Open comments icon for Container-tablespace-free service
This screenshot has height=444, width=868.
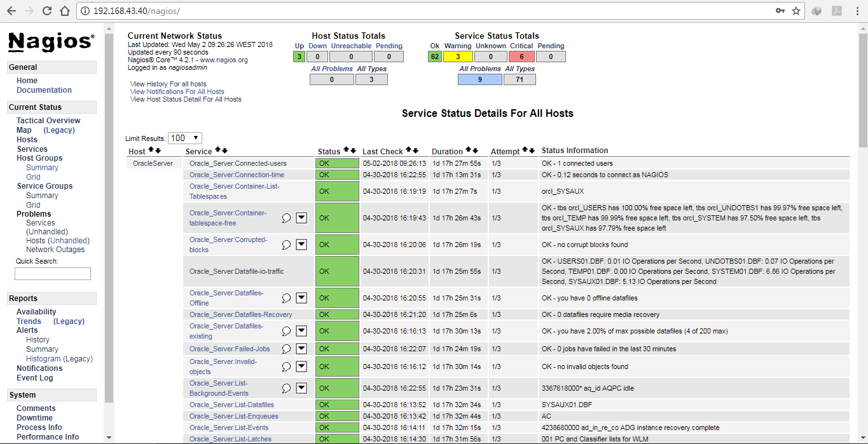tap(286, 218)
